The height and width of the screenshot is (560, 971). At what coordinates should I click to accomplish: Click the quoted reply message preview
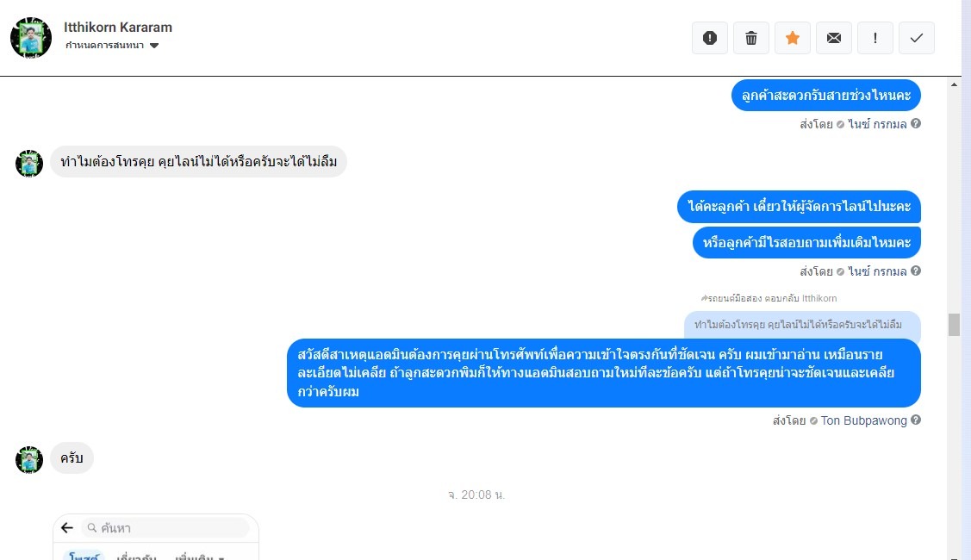(802, 325)
